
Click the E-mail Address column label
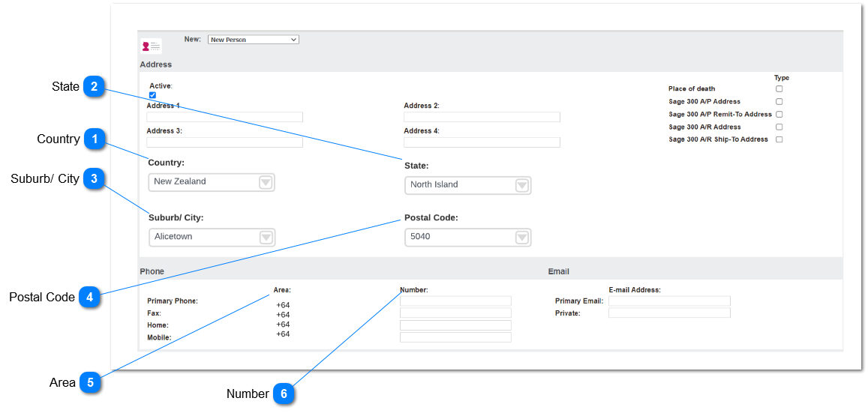pyautogui.click(x=635, y=290)
